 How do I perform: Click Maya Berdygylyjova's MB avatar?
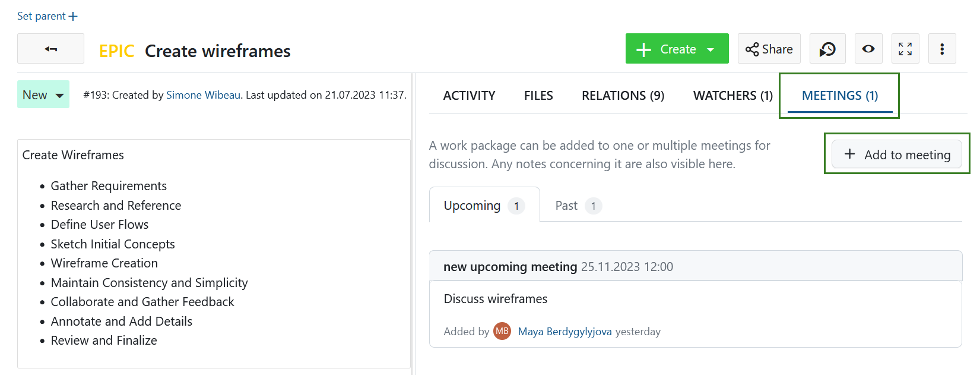coord(502,332)
